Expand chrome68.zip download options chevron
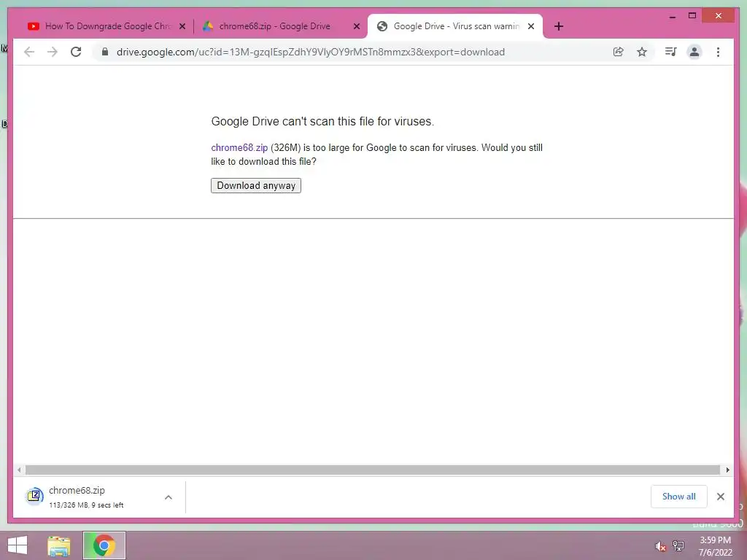 pos(169,497)
